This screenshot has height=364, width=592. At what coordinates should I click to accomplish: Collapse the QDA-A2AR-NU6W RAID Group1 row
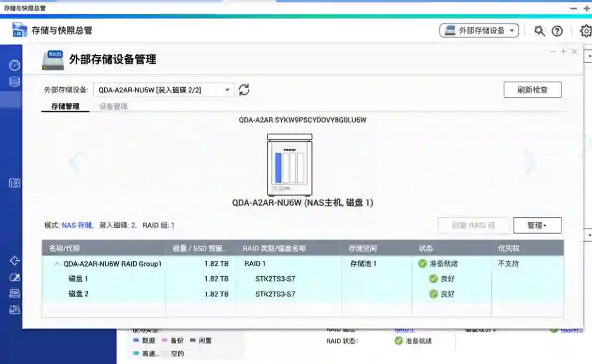tap(57, 264)
